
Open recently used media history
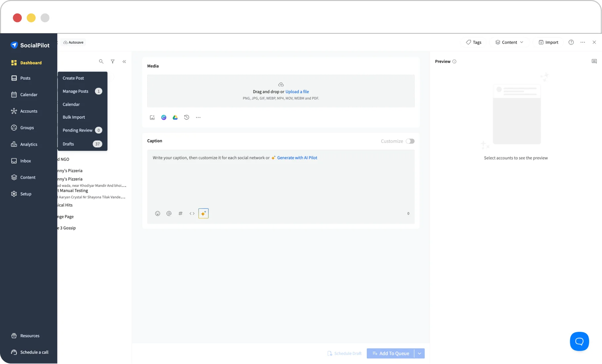[x=187, y=117]
